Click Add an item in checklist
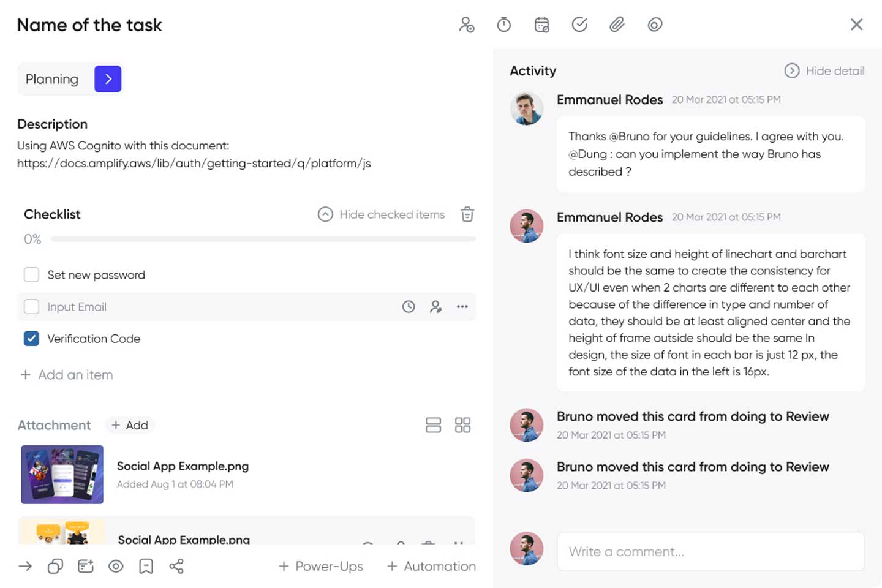 point(67,374)
